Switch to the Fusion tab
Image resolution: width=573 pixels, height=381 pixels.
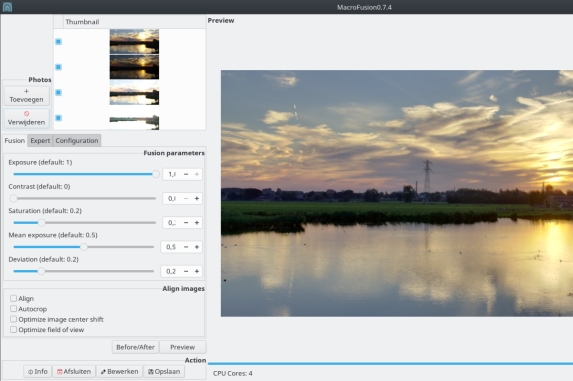[15, 141]
